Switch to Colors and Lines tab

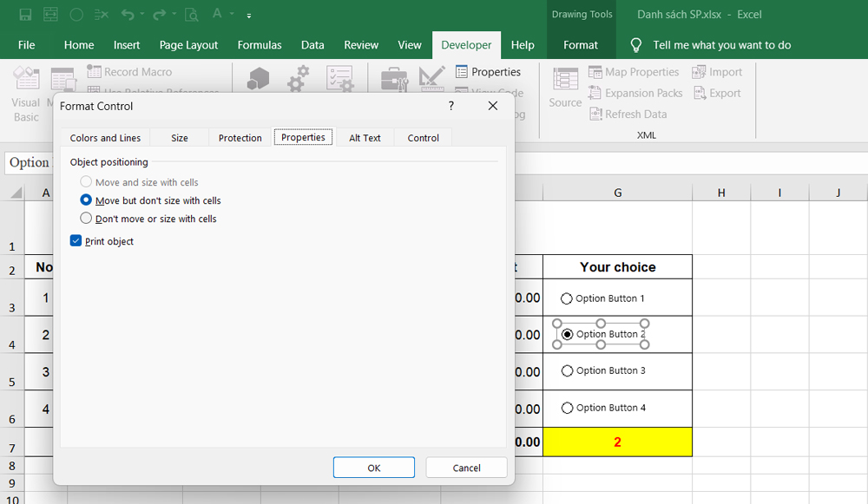coord(105,138)
